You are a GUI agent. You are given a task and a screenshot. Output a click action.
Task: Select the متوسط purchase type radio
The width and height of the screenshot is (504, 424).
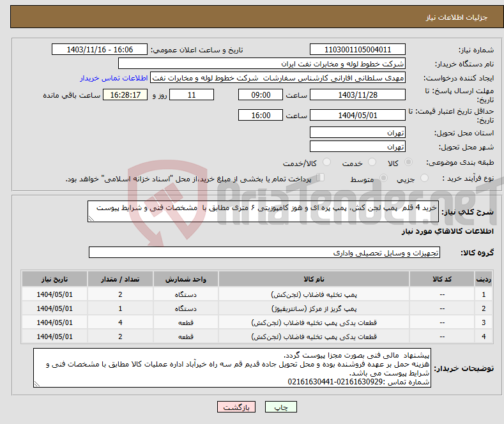tap(383, 178)
